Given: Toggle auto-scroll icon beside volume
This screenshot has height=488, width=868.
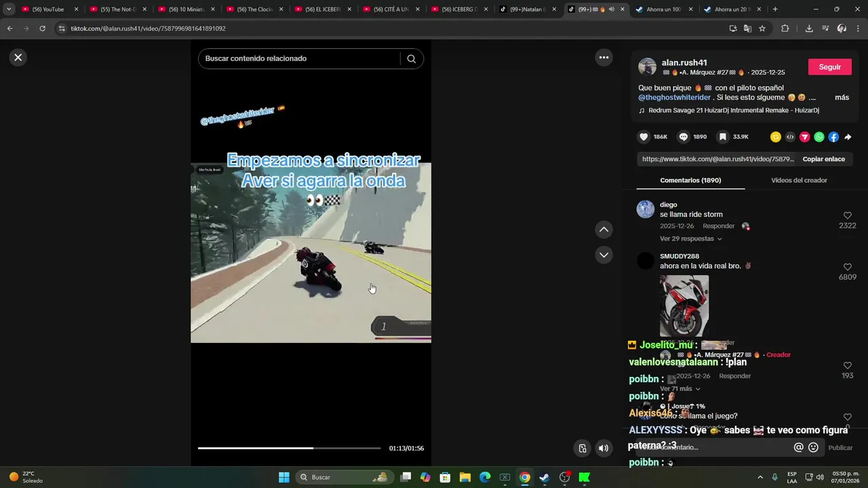Looking at the screenshot, I should click(582, 448).
